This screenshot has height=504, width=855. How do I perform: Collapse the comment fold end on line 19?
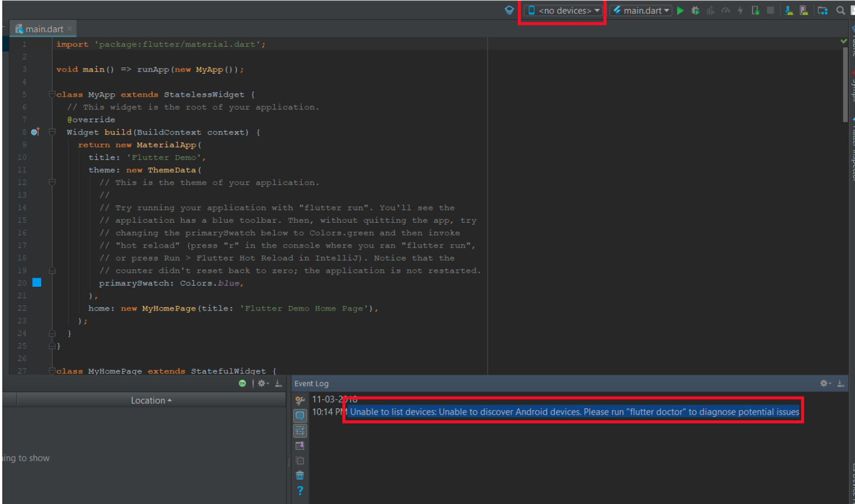[52, 271]
